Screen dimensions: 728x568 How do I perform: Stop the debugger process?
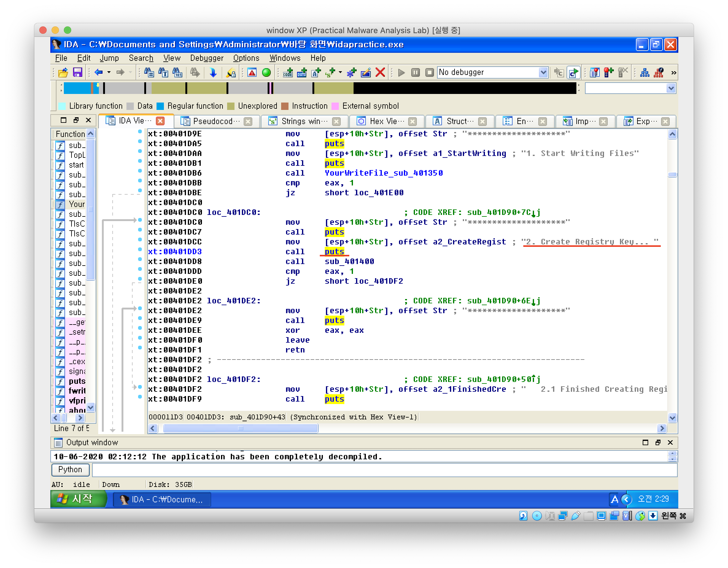(430, 72)
